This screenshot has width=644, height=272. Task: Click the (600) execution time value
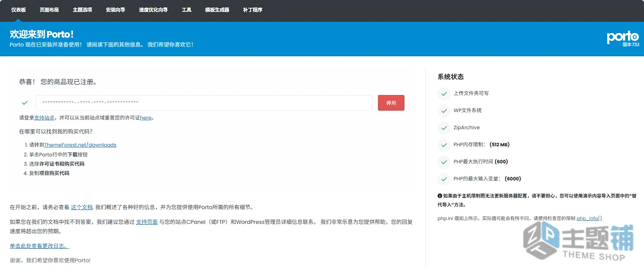coord(501,162)
